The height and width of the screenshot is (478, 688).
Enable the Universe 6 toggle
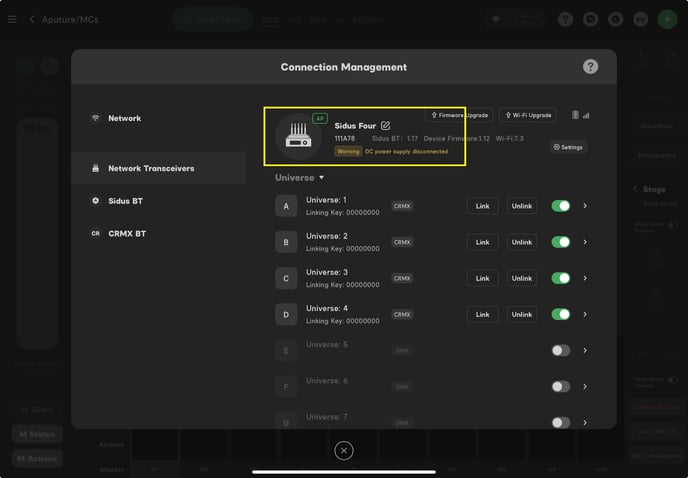point(561,386)
